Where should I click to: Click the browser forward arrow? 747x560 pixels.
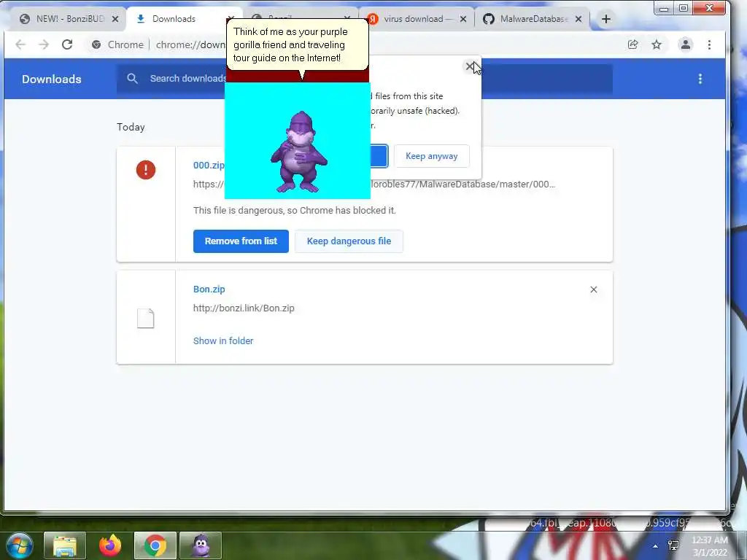click(x=44, y=44)
